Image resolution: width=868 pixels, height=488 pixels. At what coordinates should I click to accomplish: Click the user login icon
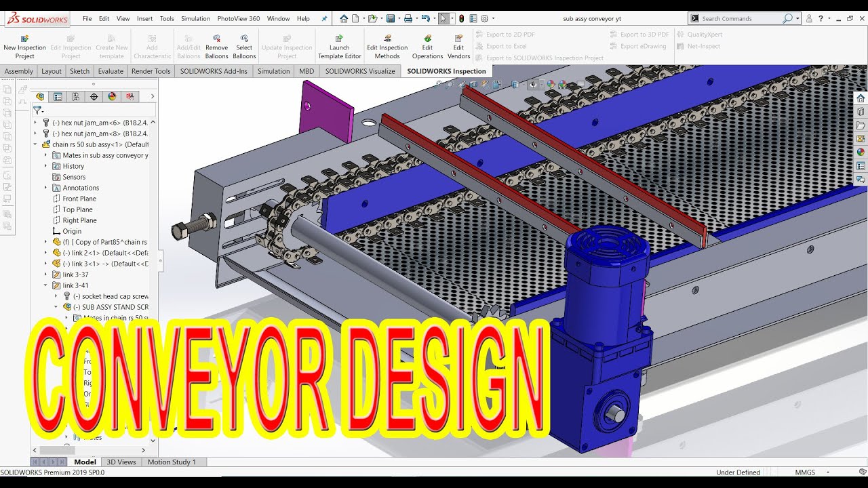click(x=809, y=19)
